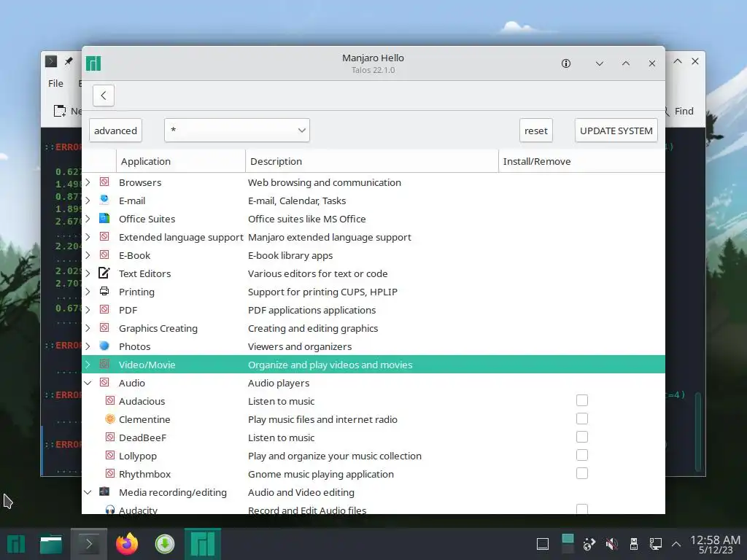Click the Description column header

click(371, 161)
